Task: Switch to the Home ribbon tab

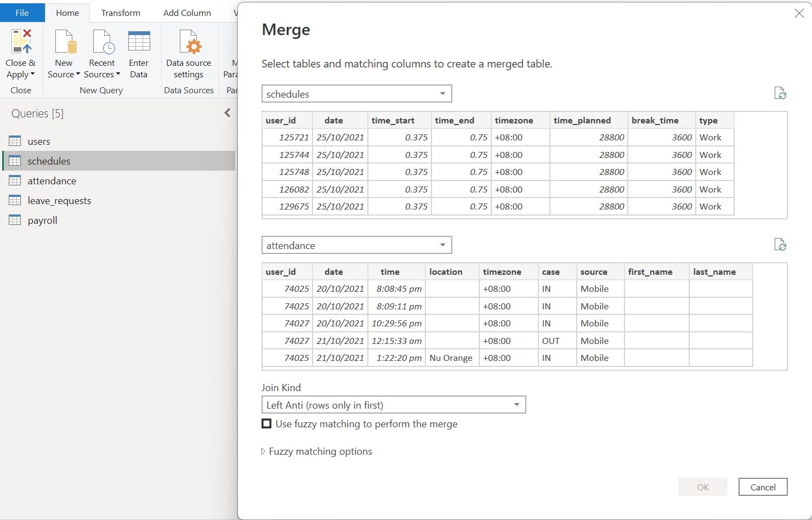Action: [67, 13]
